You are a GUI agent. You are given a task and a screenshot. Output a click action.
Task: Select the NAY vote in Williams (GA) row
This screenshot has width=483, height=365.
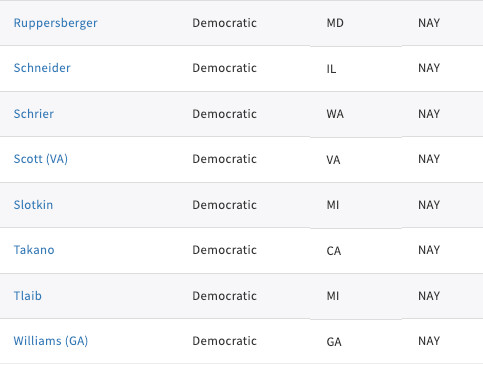click(x=429, y=341)
